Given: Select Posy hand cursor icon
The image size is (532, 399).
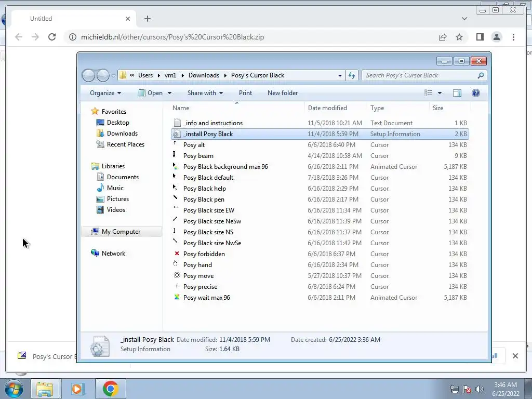Looking at the screenshot, I should point(176,263).
